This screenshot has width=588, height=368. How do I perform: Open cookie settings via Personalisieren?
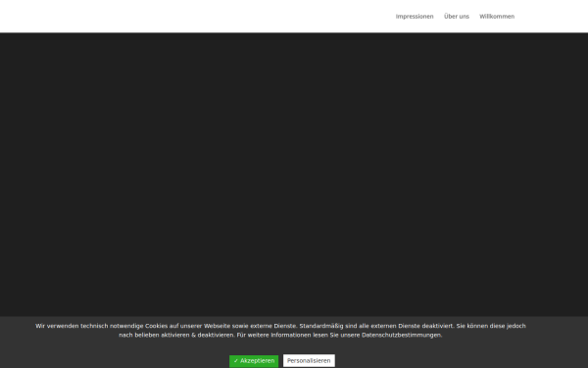tap(309, 361)
